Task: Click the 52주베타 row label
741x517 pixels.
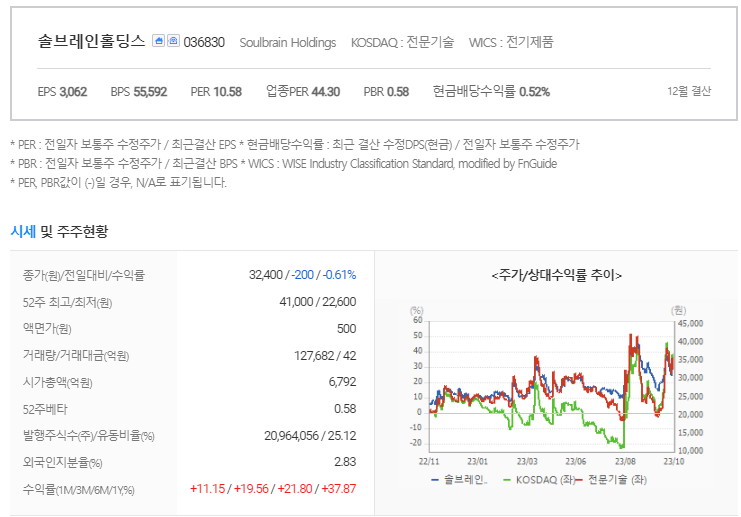Action: [x=45, y=409]
